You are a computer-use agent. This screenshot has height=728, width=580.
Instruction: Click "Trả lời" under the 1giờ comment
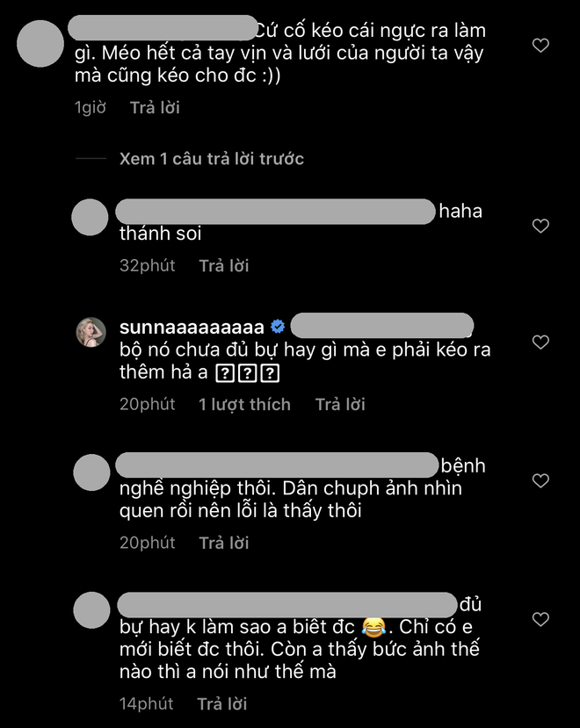155,108
